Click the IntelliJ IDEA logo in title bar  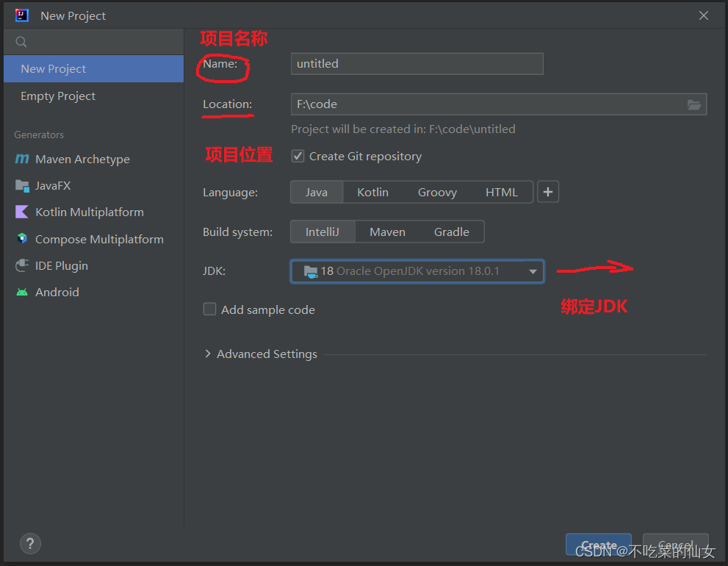22,15
